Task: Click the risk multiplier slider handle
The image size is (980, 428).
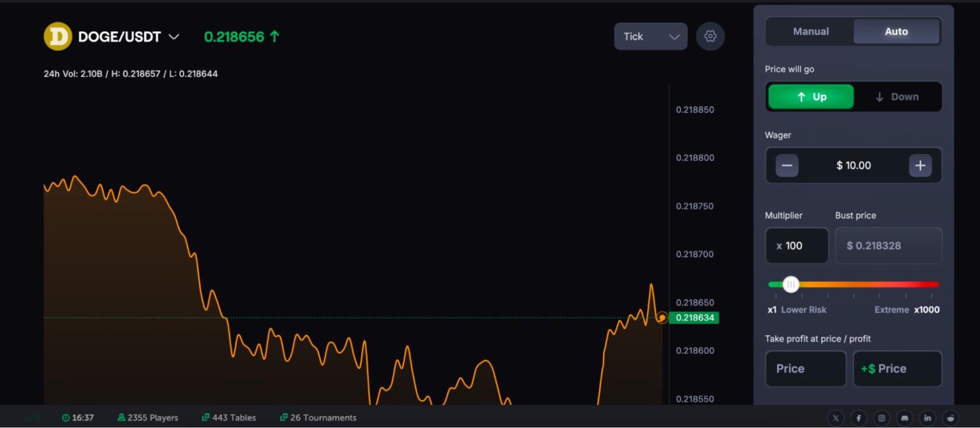Action: point(791,284)
